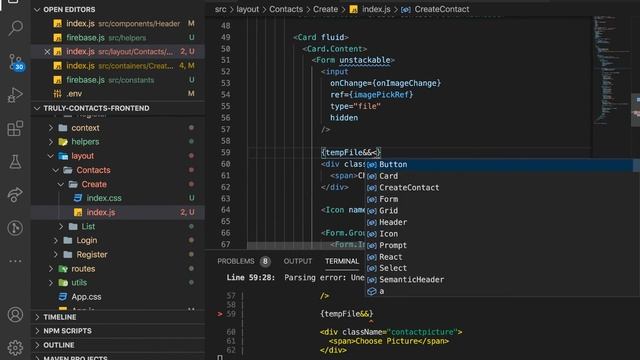This screenshot has height=360, width=640.
Task: Open the Git history clock-graph view
Action: [x=15, y=228]
